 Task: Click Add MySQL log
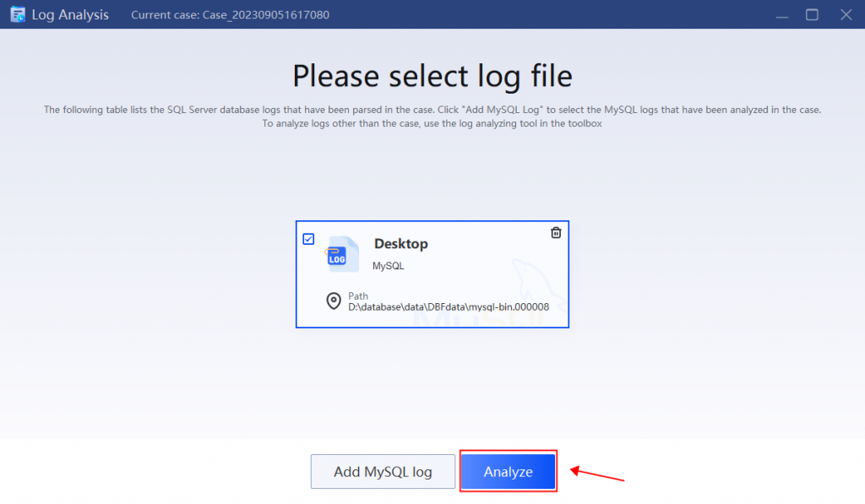tap(383, 472)
